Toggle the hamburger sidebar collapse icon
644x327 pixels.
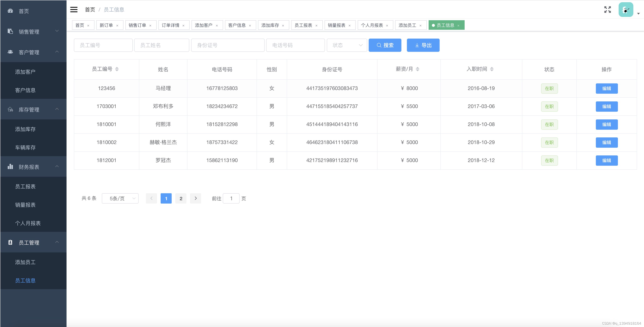click(x=74, y=10)
